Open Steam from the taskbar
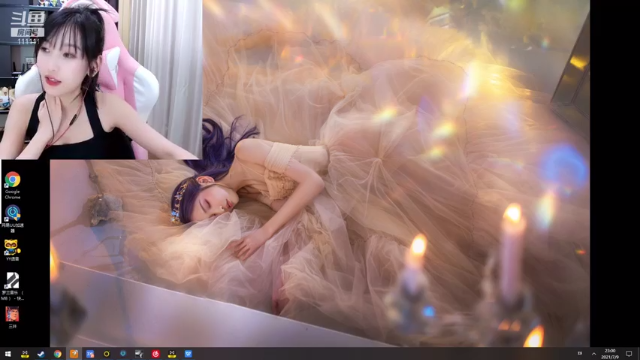The width and height of the screenshot is (640, 360). 41,354
